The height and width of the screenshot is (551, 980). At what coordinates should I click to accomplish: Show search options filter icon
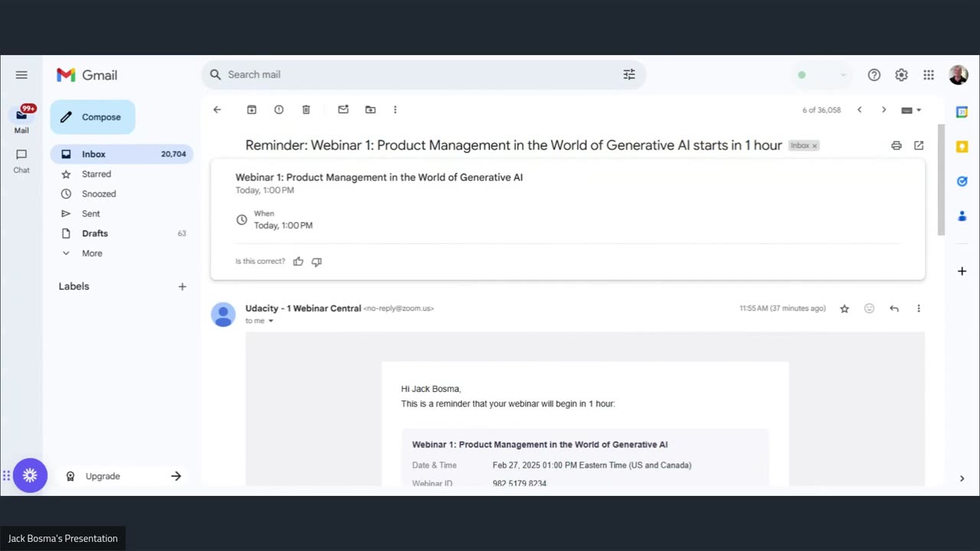[x=629, y=74]
